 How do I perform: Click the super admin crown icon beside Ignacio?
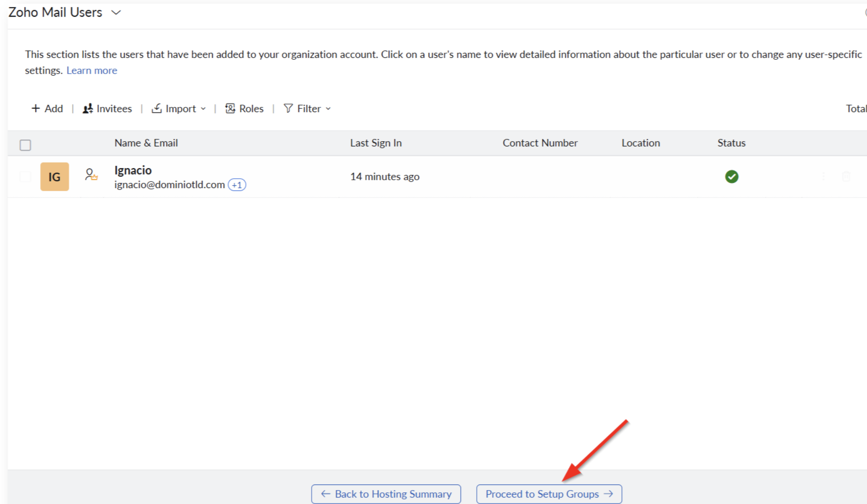[91, 175]
